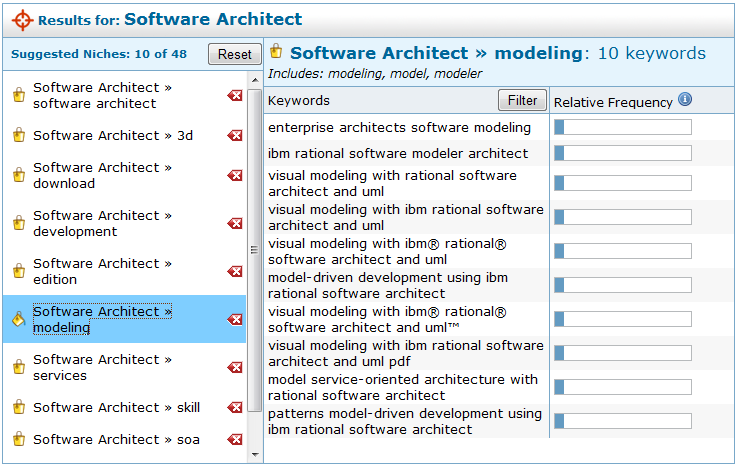Remove the 'edition' niche with red X

(x=235, y=272)
